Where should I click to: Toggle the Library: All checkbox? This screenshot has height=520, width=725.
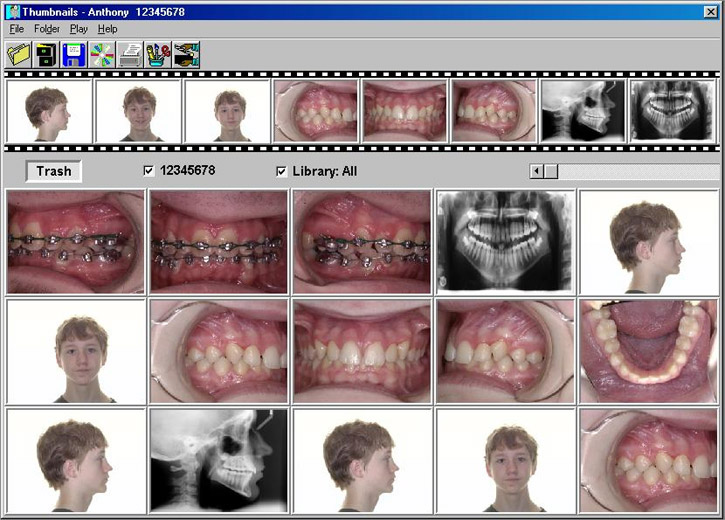click(281, 171)
